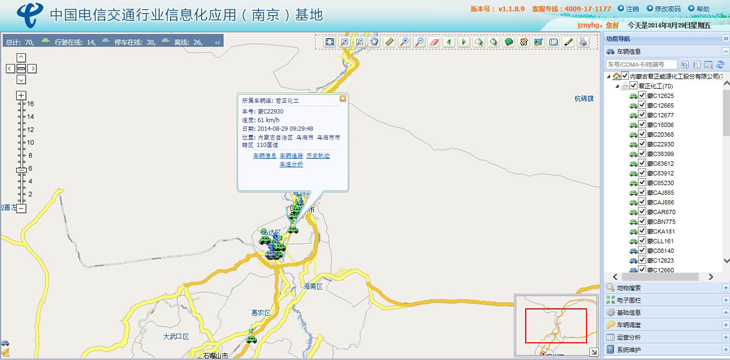Select the hand pan map tool
Screen dimensions: 730x360
click(375, 42)
